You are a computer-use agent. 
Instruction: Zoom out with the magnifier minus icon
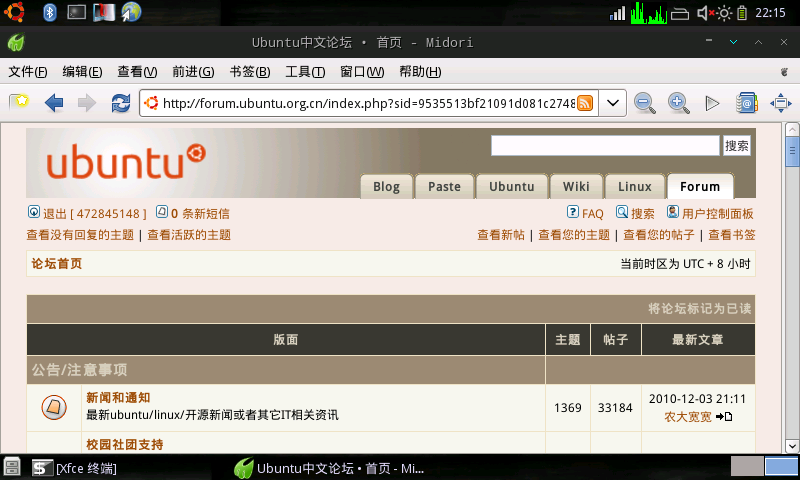tap(644, 103)
